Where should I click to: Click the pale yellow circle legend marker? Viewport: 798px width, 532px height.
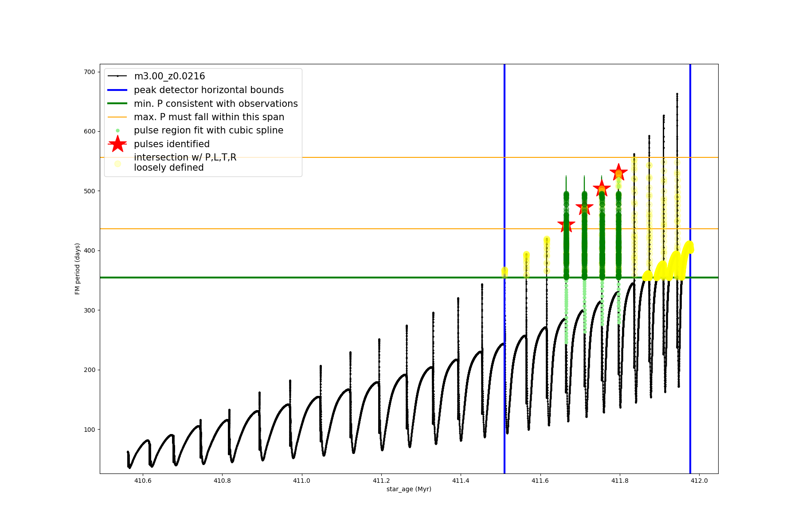(x=117, y=164)
